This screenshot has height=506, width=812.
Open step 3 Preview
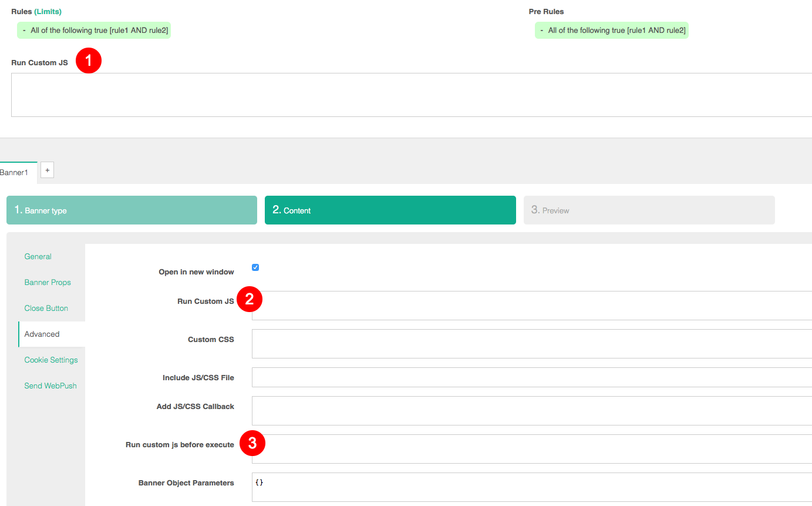point(649,210)
